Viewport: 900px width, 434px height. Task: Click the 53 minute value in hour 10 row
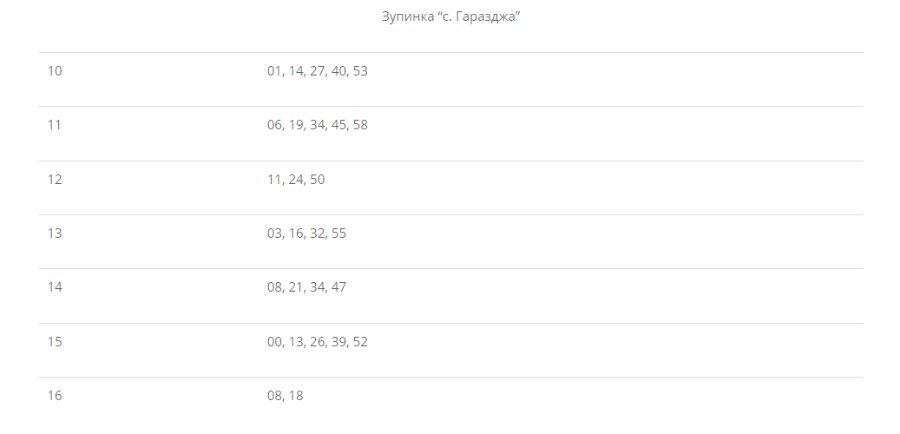360,71
